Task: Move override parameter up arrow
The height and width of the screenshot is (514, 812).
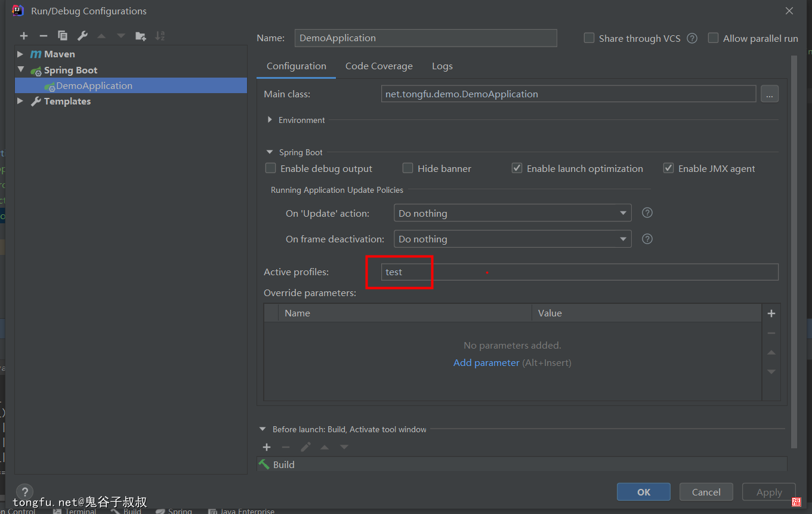Action: [771, 352]
